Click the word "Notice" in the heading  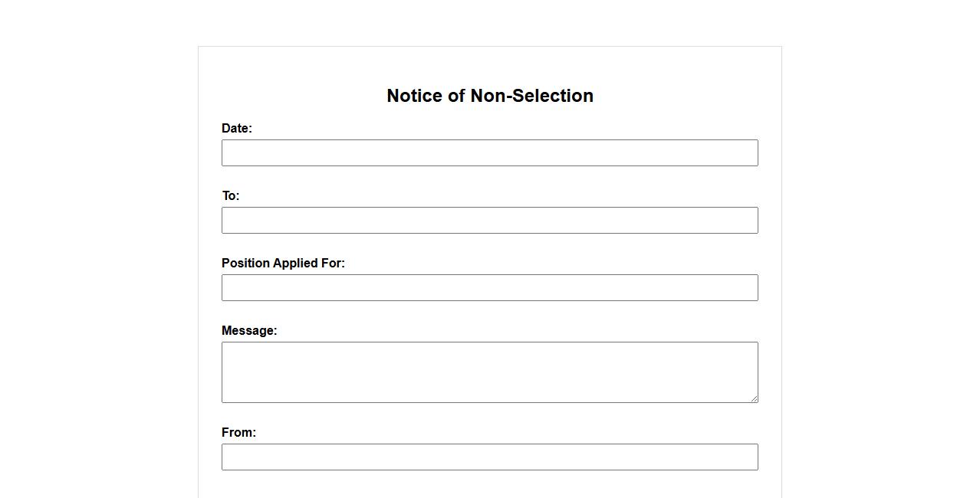click(x=414, y=96)
